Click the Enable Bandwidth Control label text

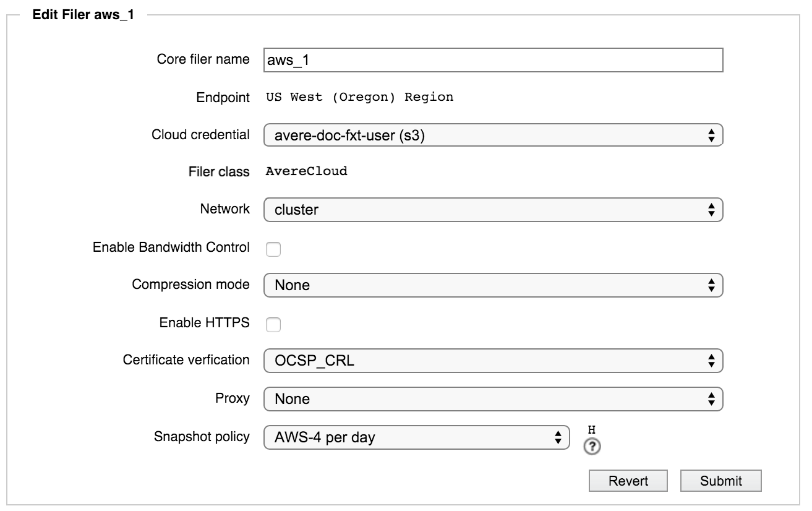click(171, 247)
